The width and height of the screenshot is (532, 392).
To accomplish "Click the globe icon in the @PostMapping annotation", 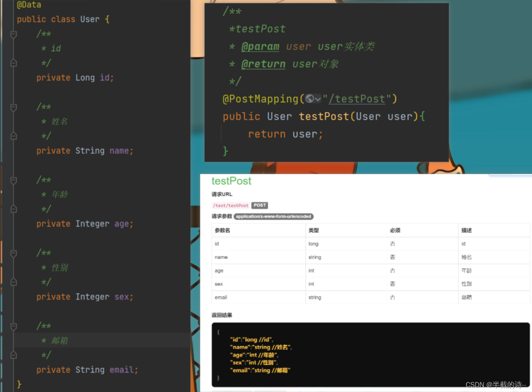I will (x=310, y=99).
